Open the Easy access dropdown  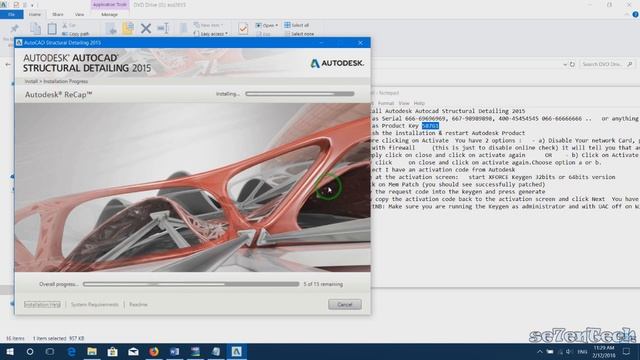[x=211, y=34]
